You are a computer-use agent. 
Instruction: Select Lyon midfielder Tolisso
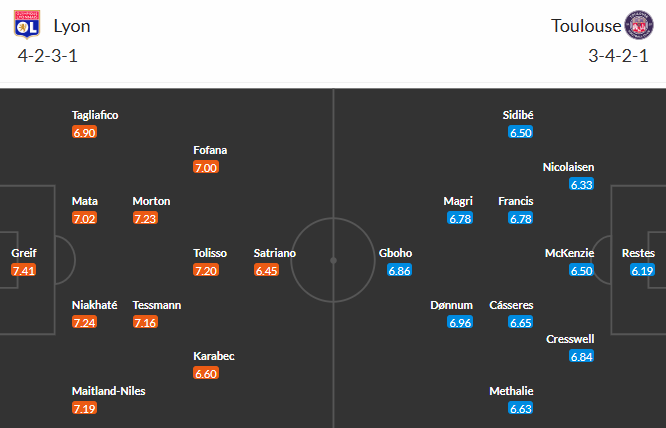point(210,253)
